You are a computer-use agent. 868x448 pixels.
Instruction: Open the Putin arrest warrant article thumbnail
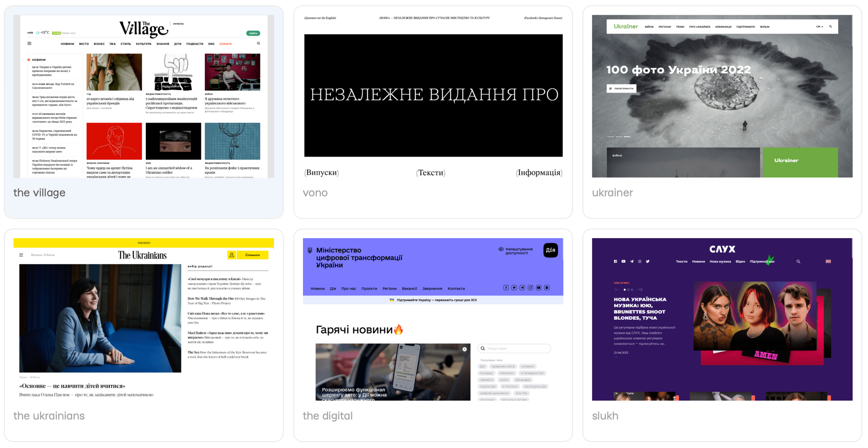click(x=114, y=141)
